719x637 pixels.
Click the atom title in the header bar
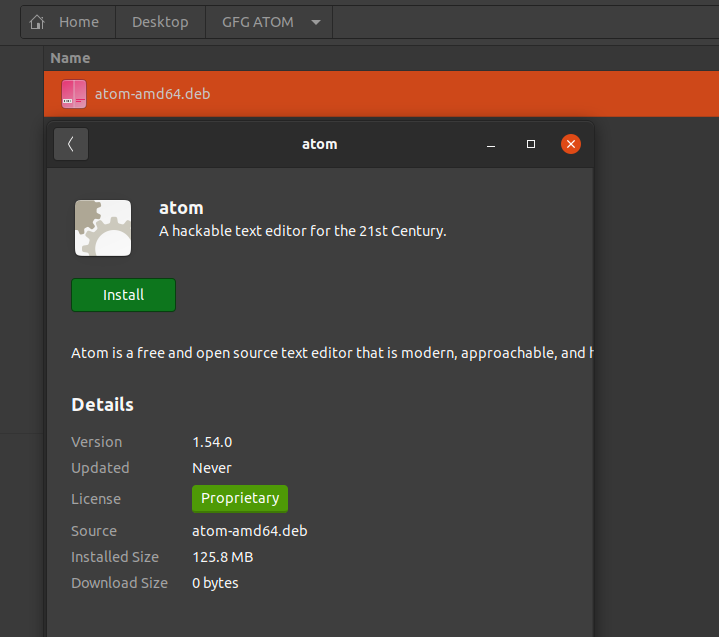pos(320,144)
